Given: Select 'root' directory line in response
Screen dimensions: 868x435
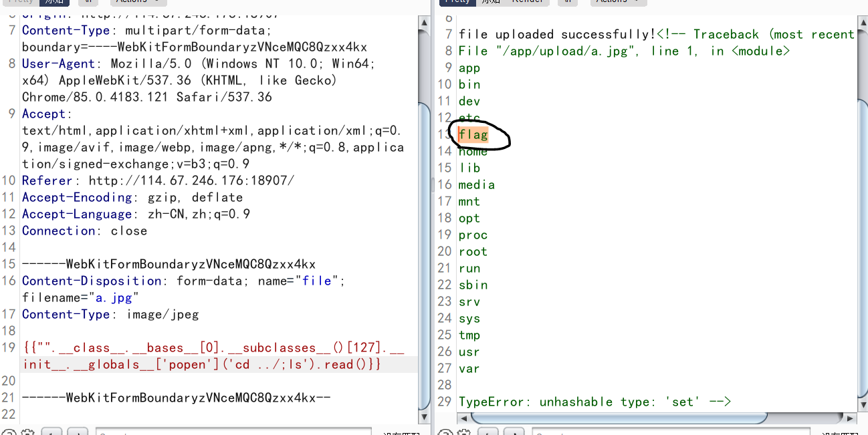Looking at the screenshot, I should 473,251.
